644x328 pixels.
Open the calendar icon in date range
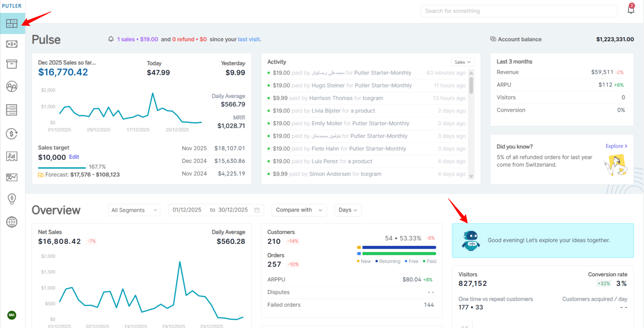257,210
